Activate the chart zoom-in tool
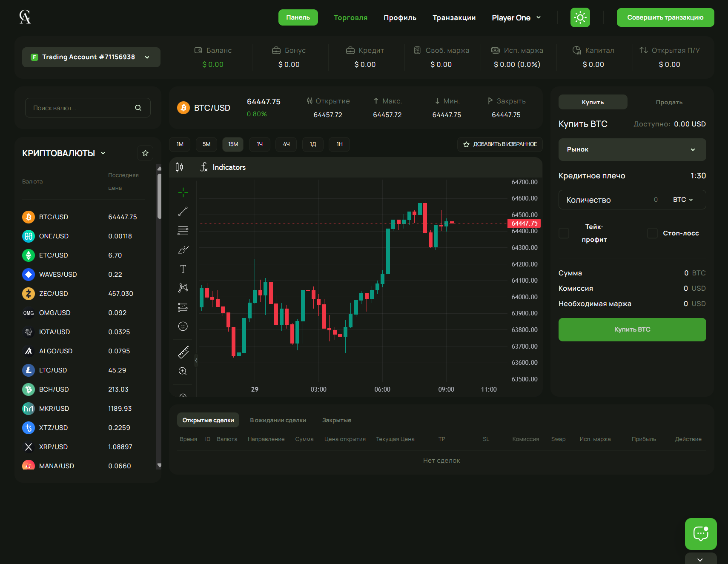This screenshot has width=728, height=564. 183,371
